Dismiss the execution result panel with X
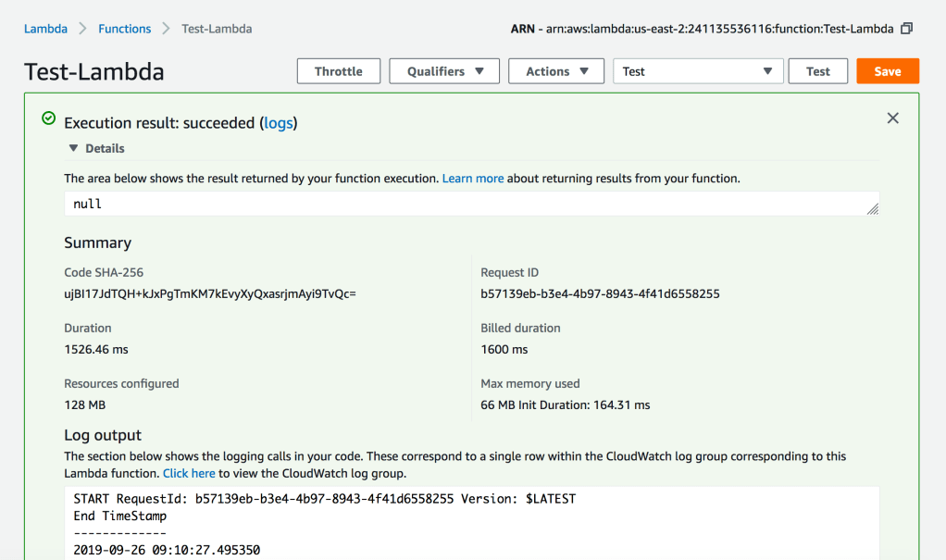 pos(892,118)
